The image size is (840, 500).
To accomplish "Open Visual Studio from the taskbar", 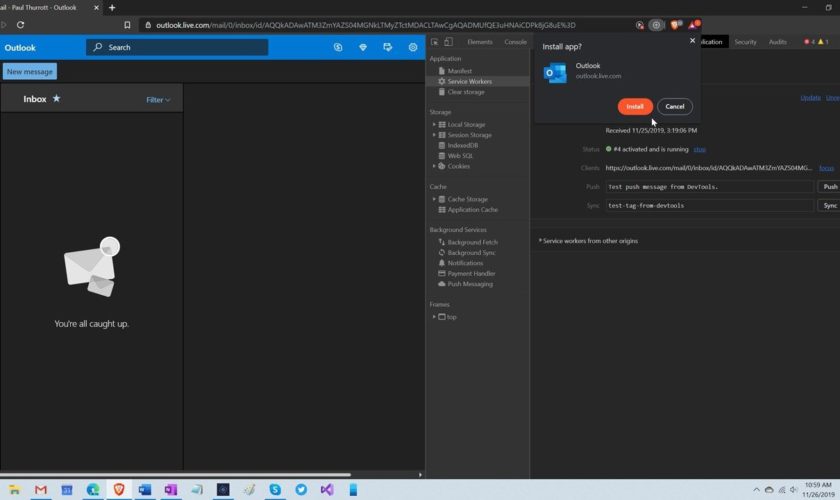I will pos(326,490).
